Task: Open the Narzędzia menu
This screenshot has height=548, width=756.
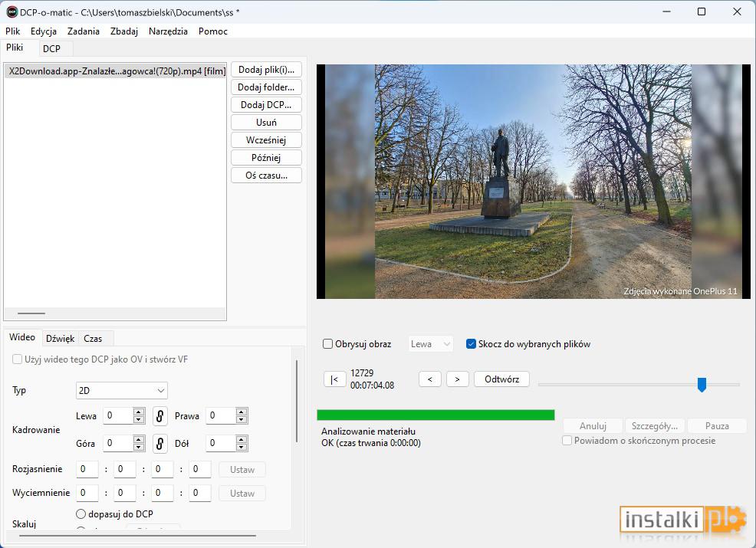Action: click(168, 31)
